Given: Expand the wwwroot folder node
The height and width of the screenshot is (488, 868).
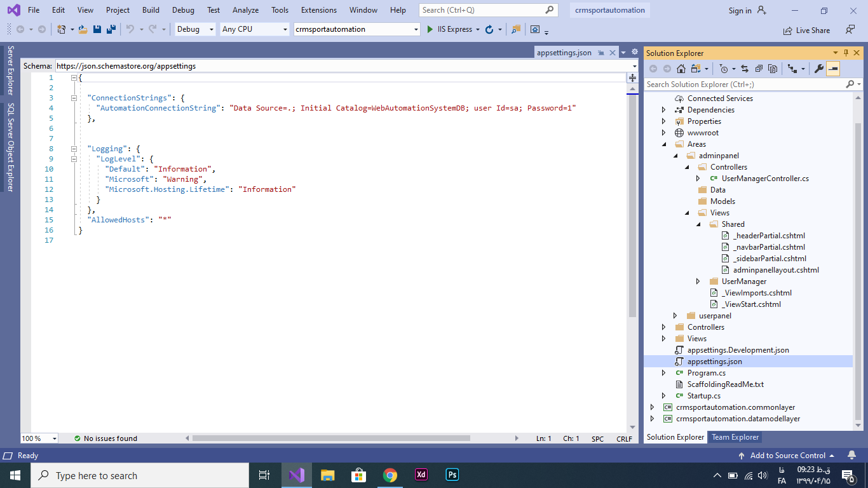Looking at the screenshot, I should coord(664,133).
